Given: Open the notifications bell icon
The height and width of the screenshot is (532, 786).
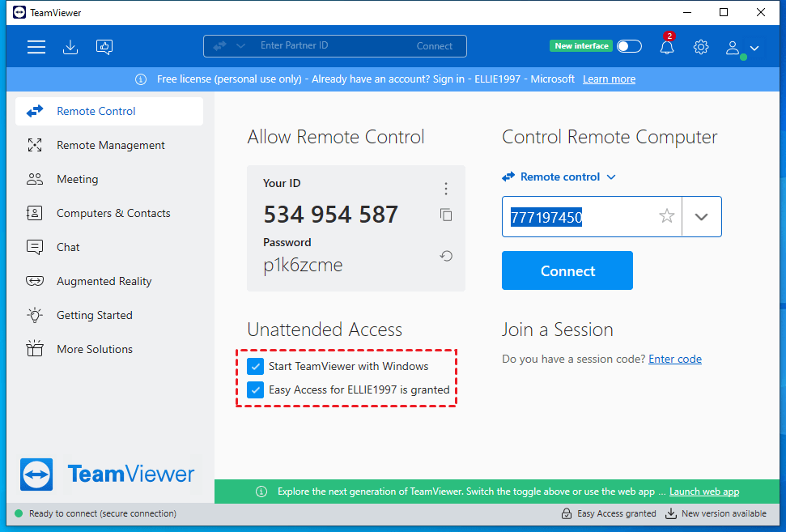Looking at the screenshot, I should [667, 47].
